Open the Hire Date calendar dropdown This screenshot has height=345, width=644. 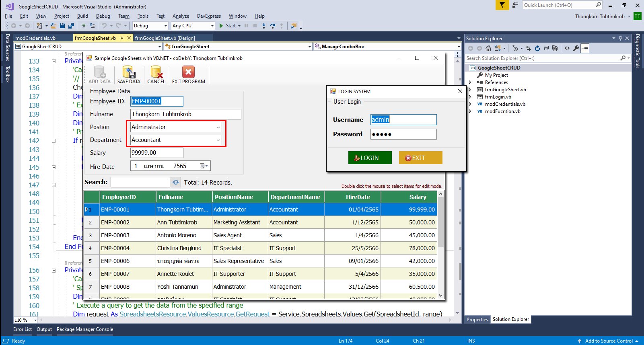pos(204,166)
